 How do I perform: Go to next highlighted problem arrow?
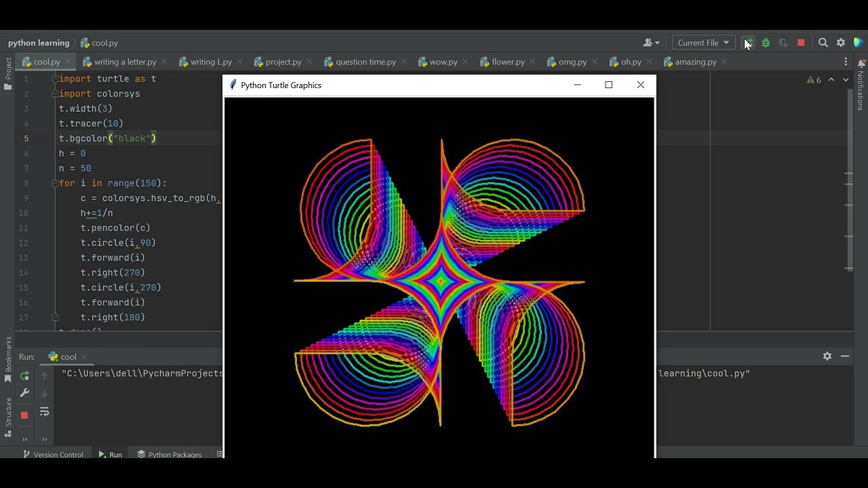coord(846,80)
